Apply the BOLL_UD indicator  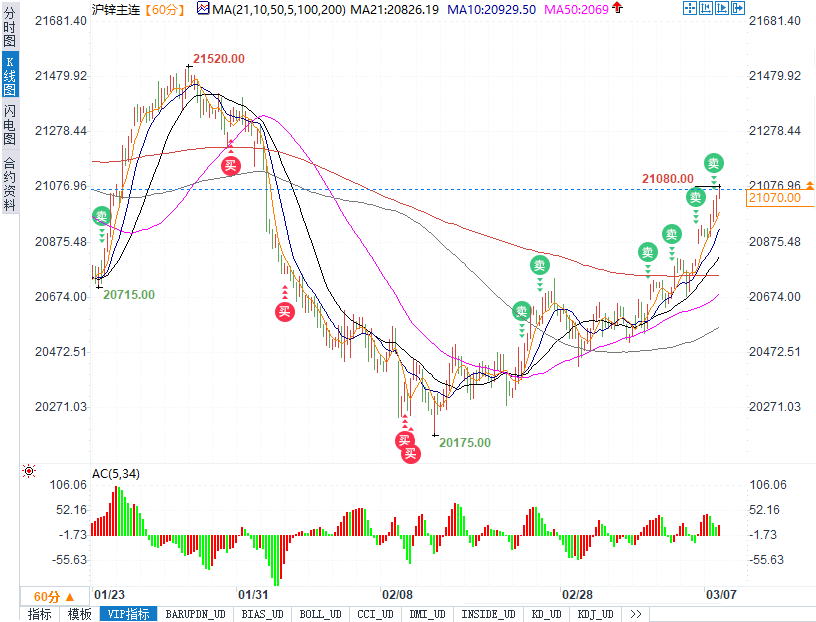(320, 614)
